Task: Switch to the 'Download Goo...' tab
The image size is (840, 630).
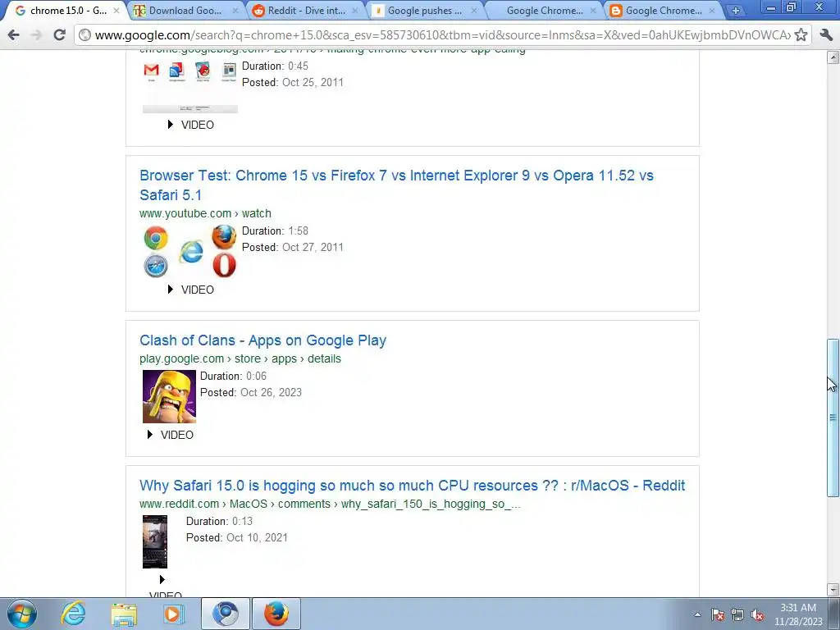Action: (185, 10)
